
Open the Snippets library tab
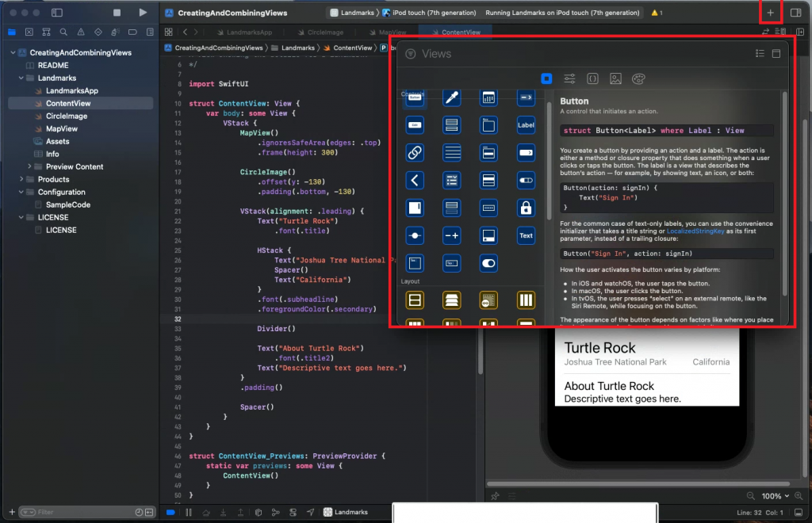pos(592,78)
